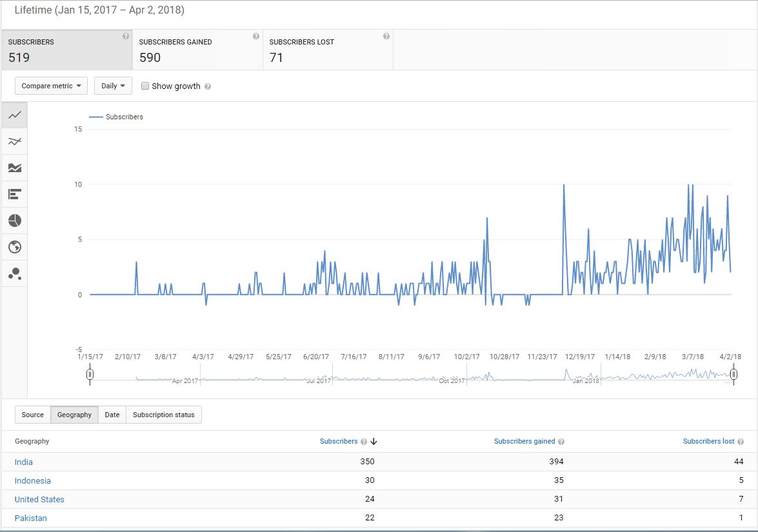Click the Lifetime date range heading
758x532 pixels.
99,10
